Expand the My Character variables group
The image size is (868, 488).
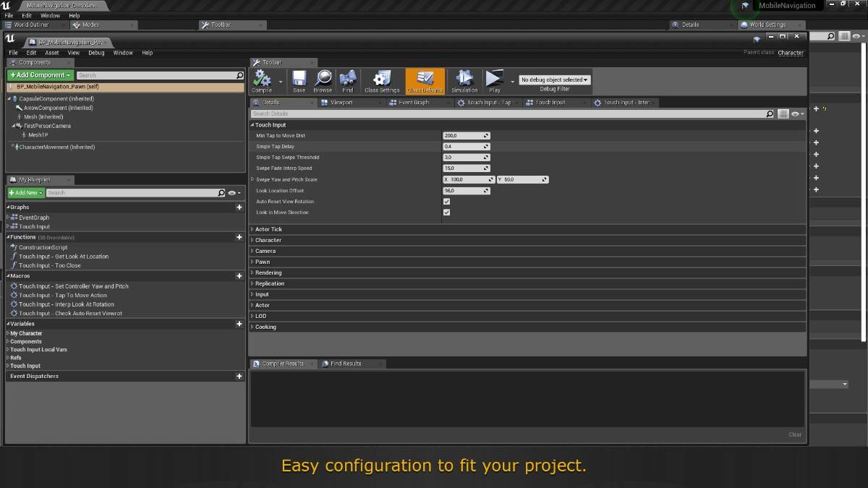pos(8,333)
